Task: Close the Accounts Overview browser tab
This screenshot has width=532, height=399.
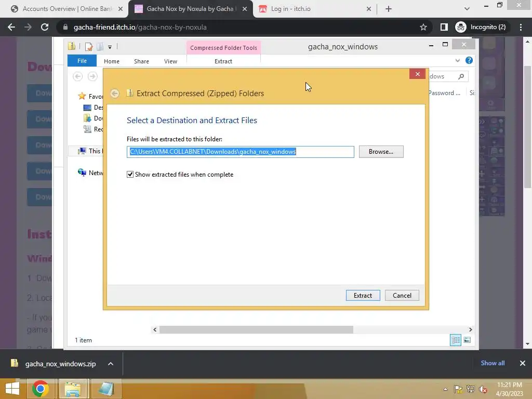Action: (121, 9)
